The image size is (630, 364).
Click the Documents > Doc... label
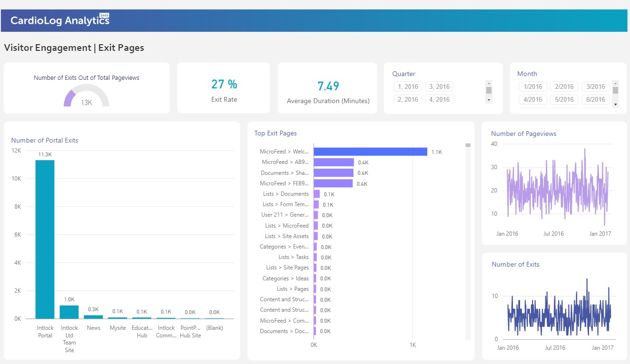(x=284, y=331)
